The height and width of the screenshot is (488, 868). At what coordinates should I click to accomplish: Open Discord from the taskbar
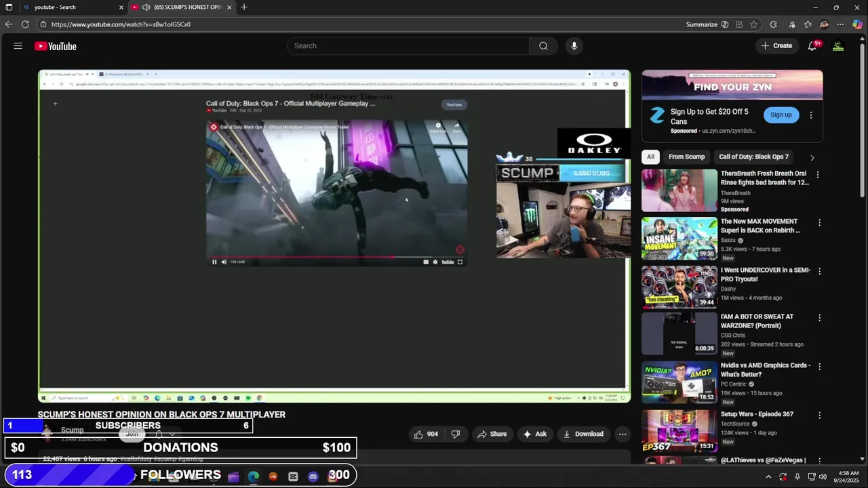pyautogui.click(x=313, y=476)
